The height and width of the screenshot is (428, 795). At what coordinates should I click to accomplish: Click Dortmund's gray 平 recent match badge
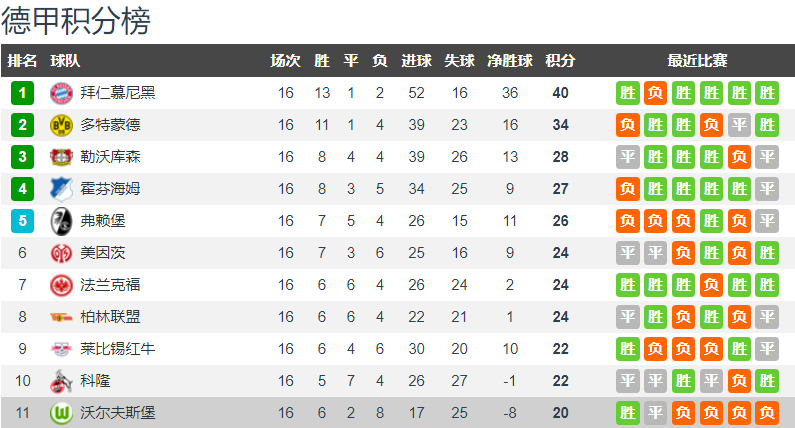click(739, 125)
